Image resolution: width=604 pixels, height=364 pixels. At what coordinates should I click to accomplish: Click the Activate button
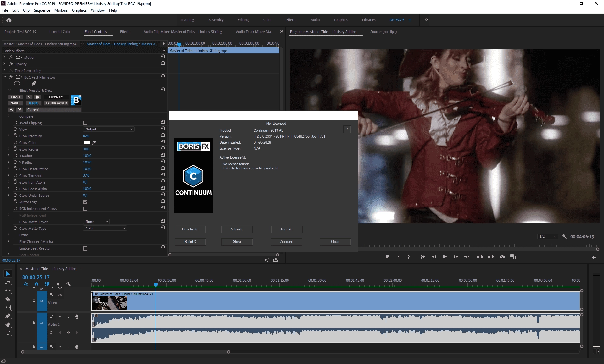pos(237,229)
